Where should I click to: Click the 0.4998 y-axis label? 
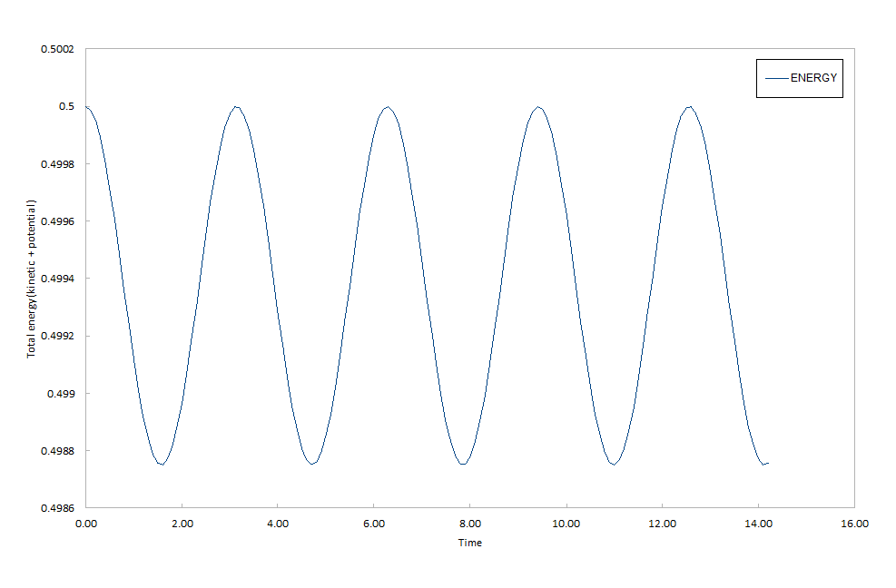[57, 164]
